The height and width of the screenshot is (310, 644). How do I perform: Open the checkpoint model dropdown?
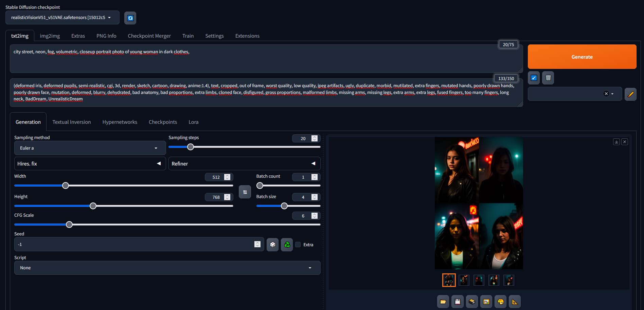coord(62,18)
